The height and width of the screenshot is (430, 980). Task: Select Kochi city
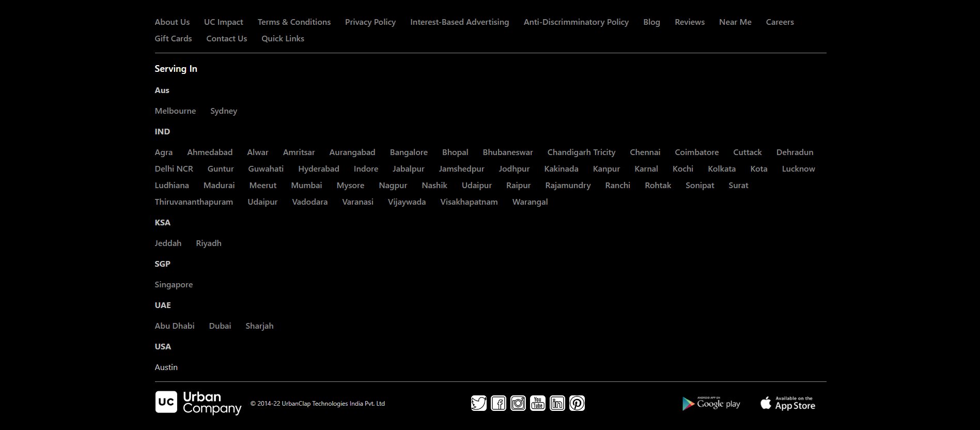683,169
